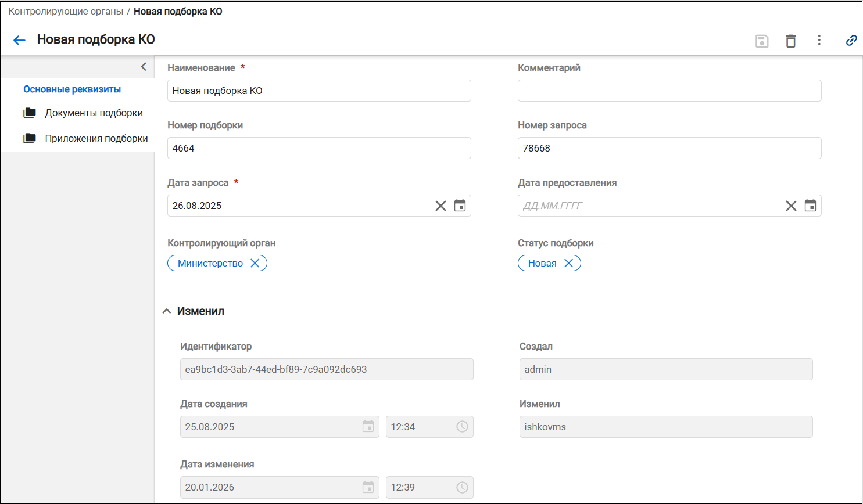Viewport: 863px width, 504px height.
Task: Focus the Наименование input field
Action: (319, 91)
